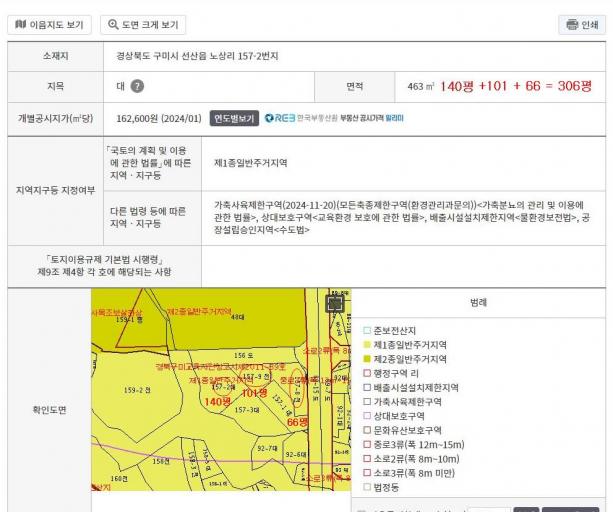
Task: Click parcel 158전 on the map
Action: (x=161, y=461)
